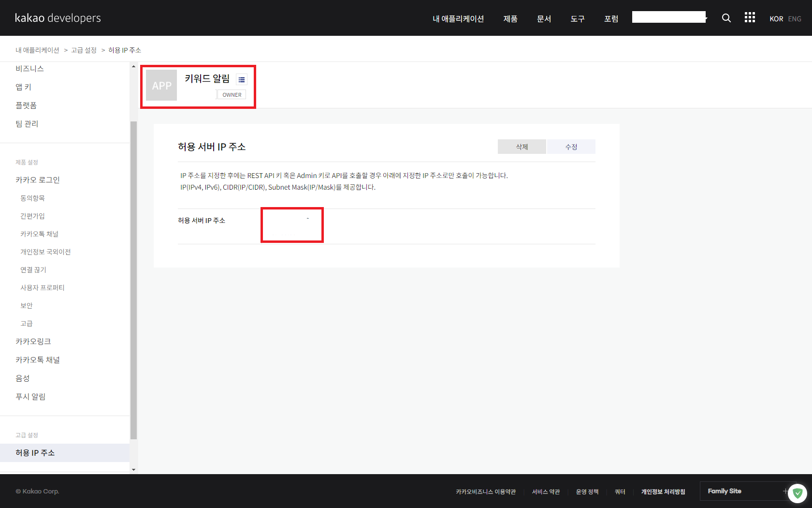Click the 허용 서버 IP 주소 heading
This screenshot has height=508, width=812.
click(212, 147)
